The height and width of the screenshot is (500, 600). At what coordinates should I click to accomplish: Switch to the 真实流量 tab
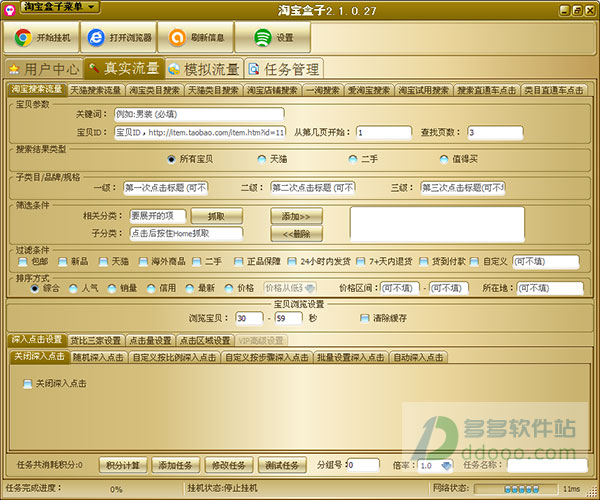click(x=125, y=69)
